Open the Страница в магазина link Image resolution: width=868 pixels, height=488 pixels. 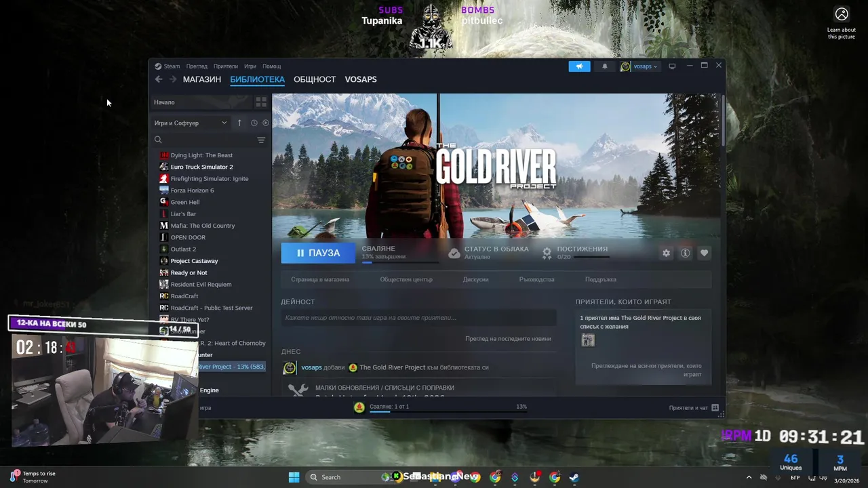tap(320, 279)
